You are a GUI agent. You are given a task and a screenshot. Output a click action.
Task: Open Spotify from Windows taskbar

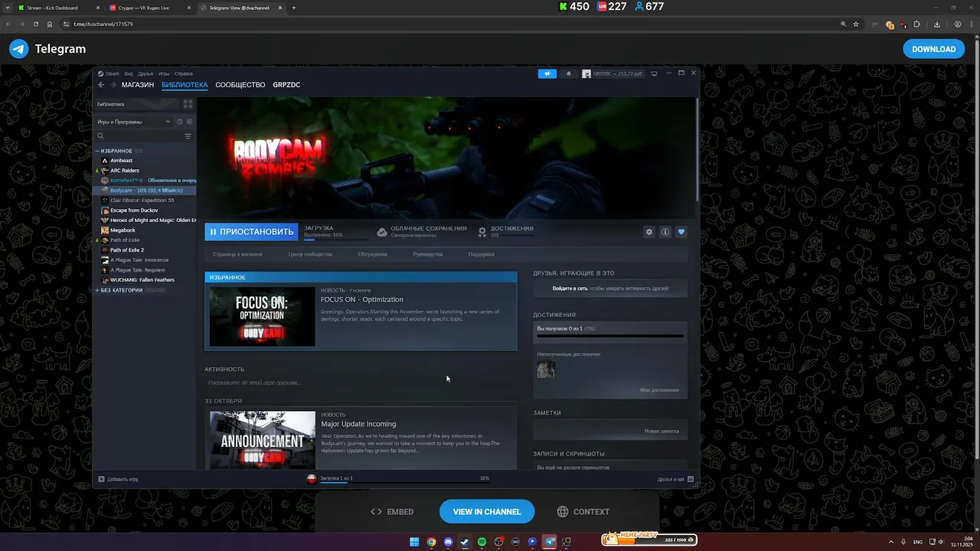[482, 542]
